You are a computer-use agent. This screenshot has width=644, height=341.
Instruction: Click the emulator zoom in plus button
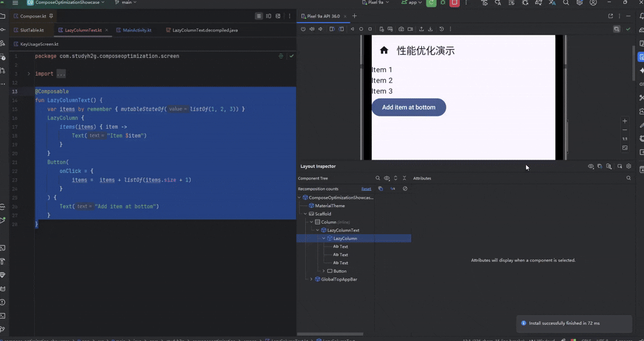click(625, 121)
